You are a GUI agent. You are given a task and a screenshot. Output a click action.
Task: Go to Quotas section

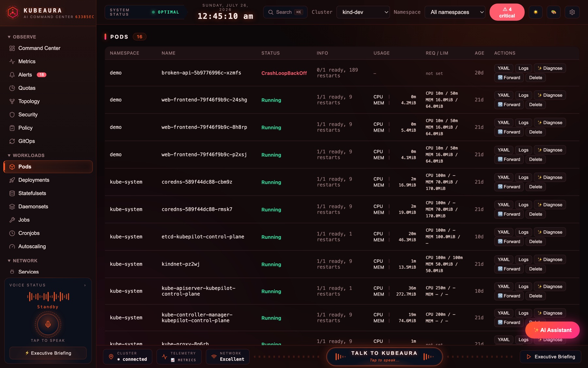(x=48, y=88)
